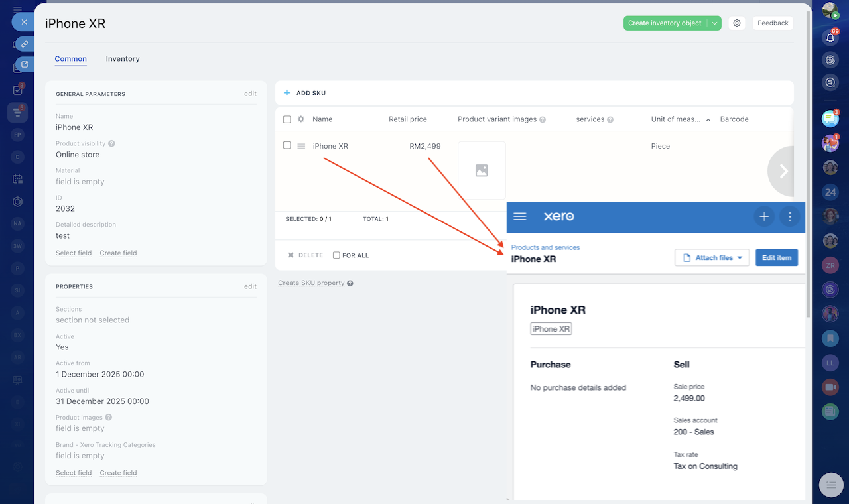This screenshot has width=849, height=504.
Task: Click the product image placeholder
Action: pyautogui.click(x=482, y=170)
